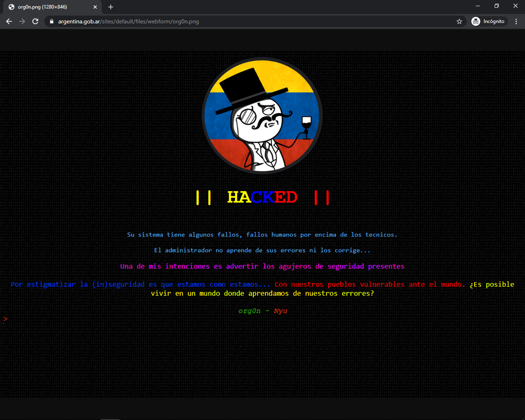This screenshot has width=525, height=420.
Task: Open a new browser tab
Action: 111,7
